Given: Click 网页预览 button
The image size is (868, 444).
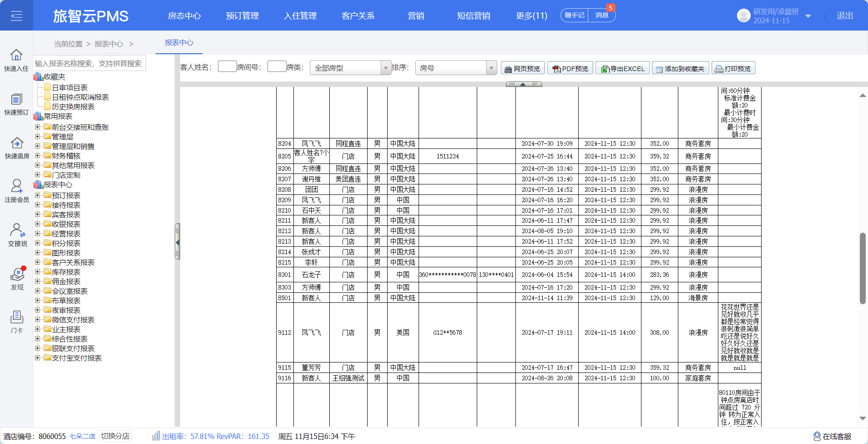Looking at the screenshot, I should 522,68.
